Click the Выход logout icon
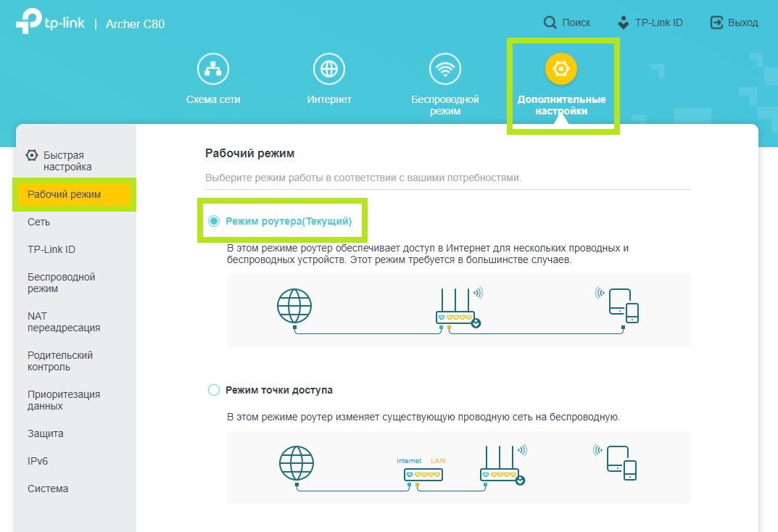 716,23
